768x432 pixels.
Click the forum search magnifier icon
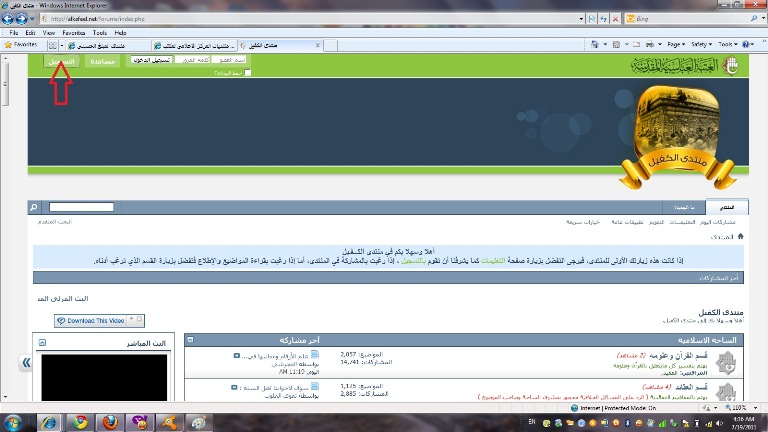[x=34, y=207]
